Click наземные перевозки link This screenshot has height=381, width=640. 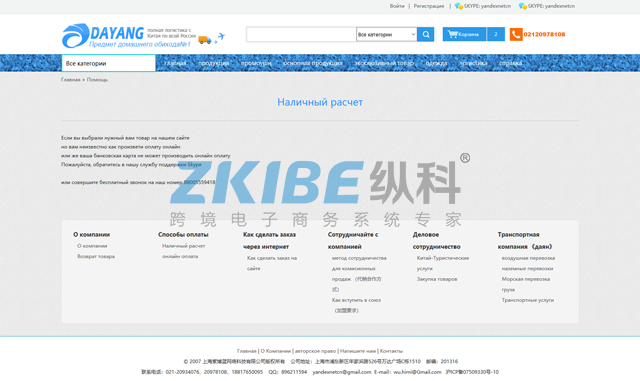(x=527, y=269)
